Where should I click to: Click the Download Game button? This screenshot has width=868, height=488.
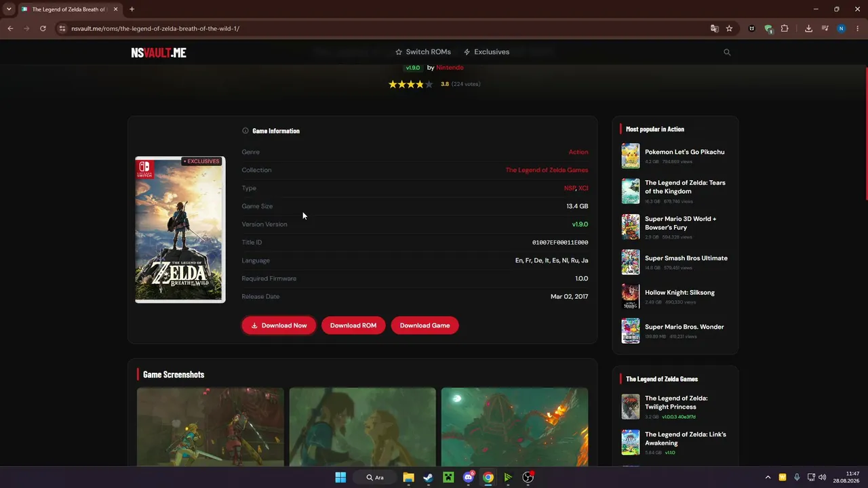click(425, 325)
